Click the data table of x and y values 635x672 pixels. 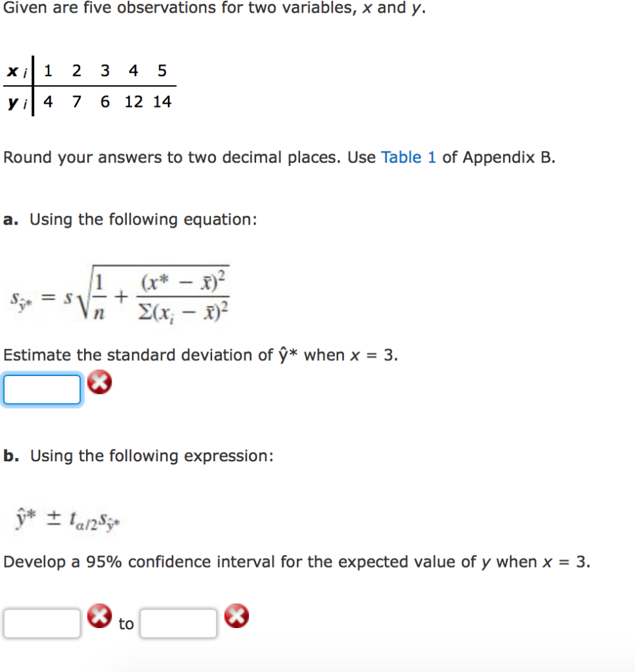pyautogui.click(x=89, y=85)
